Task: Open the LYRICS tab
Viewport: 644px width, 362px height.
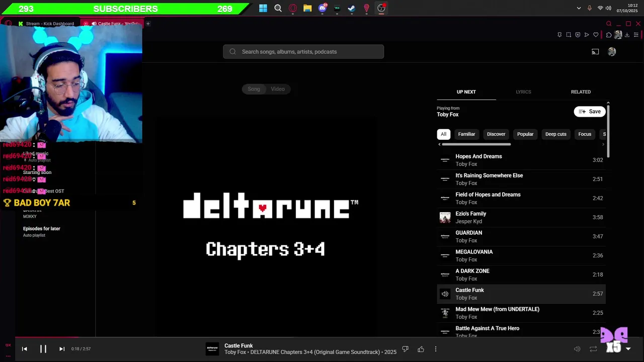Action: point(523,92)
